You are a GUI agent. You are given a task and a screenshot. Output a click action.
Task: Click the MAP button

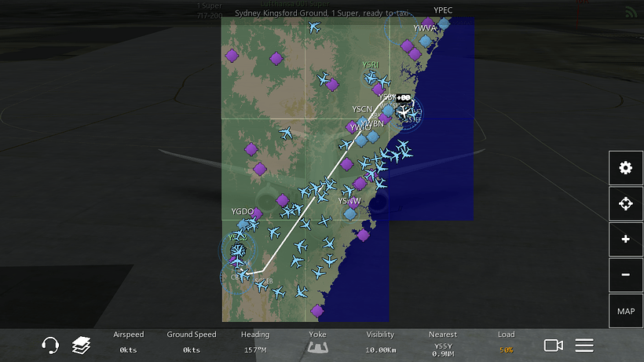click(x=625, y=311)
